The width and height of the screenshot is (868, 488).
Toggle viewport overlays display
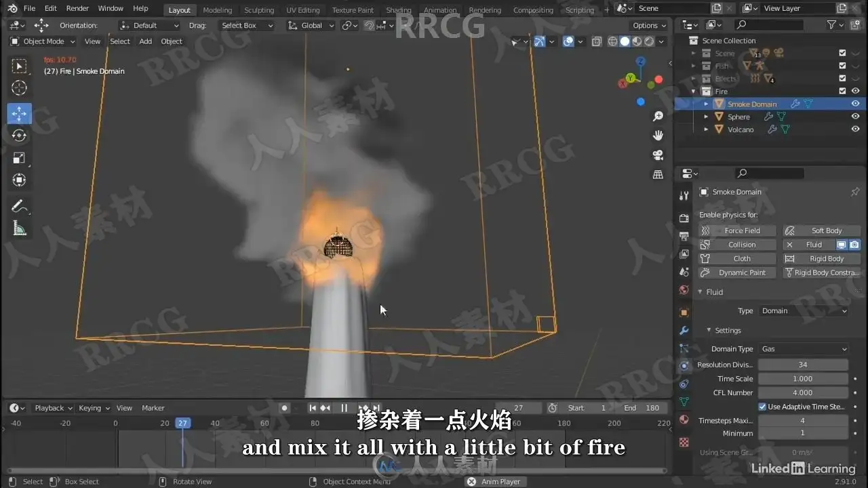[568, 41]
